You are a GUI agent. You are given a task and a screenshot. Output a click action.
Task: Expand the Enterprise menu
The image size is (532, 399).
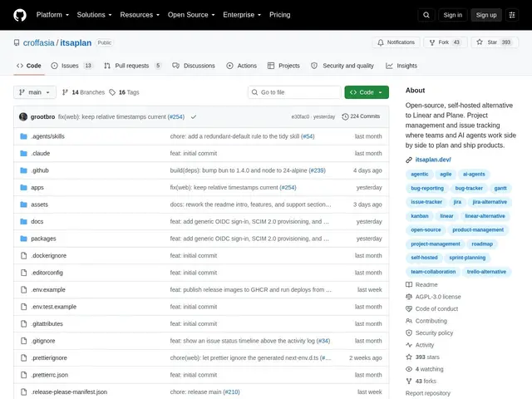coord(242,15)
